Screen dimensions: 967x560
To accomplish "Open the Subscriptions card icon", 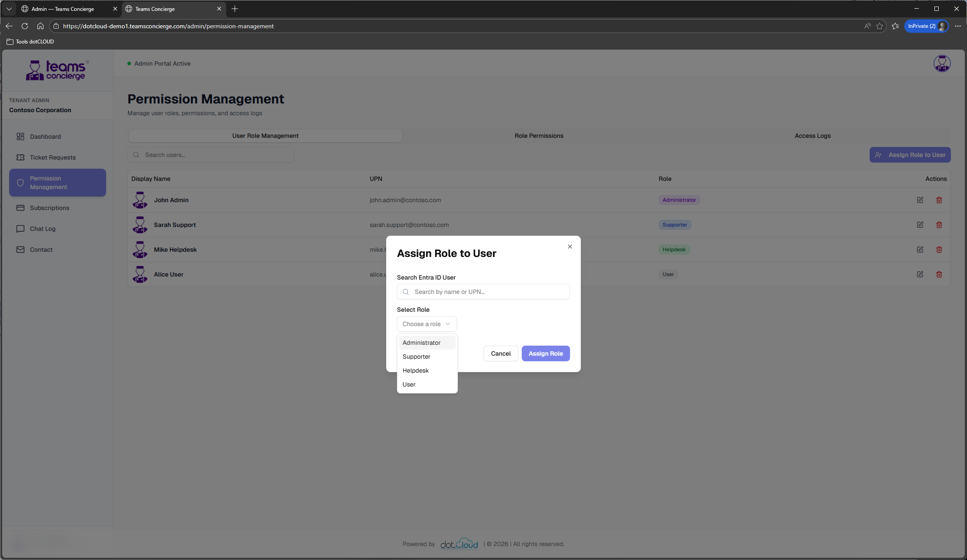I will point(20,208).
